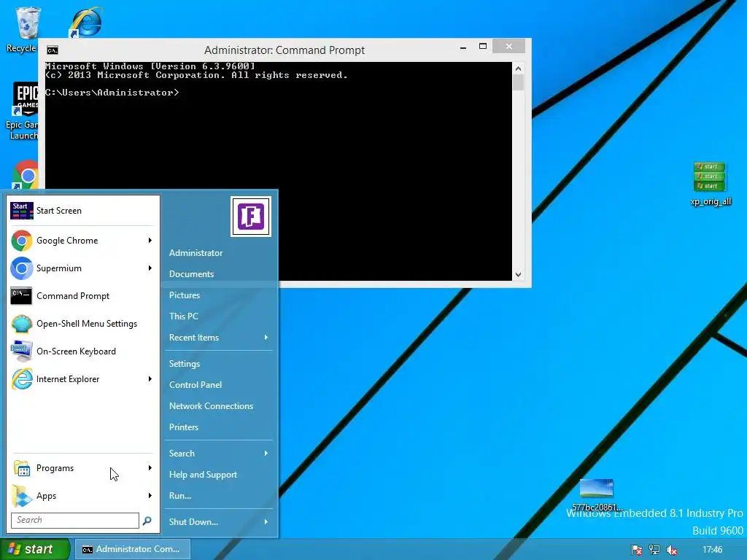Expand the Internet Explorer submenu arrow
Viewport: 747px width, 560px height.
tap(150, 379)
